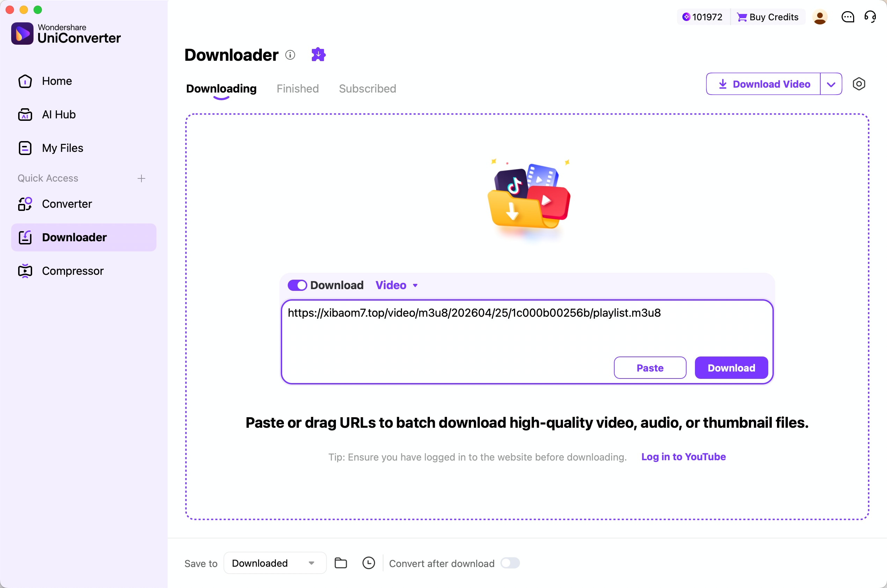This screenshot has width=887, height=588.
Task: Click the Downloader info icon
Action: tap(290, 55)
